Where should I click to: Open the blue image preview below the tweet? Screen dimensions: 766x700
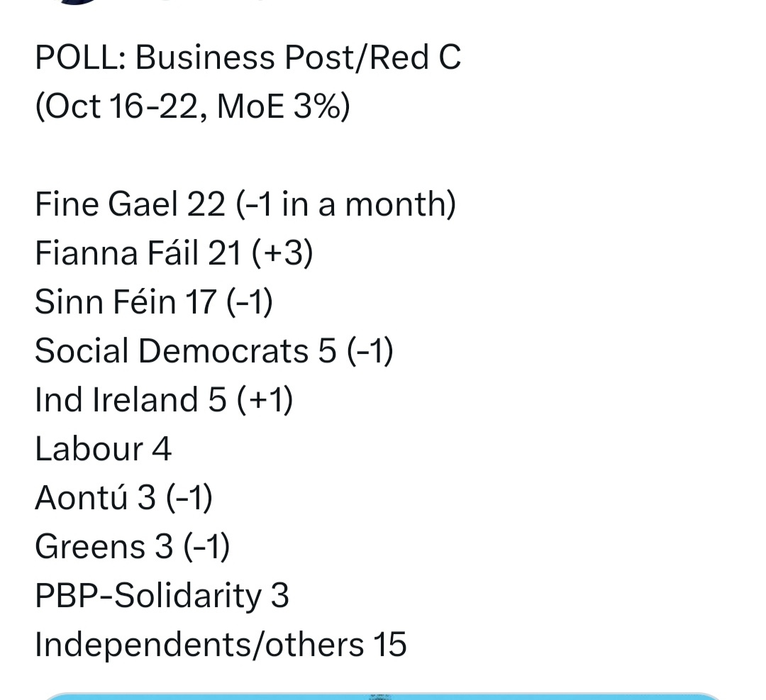[383, 696]
